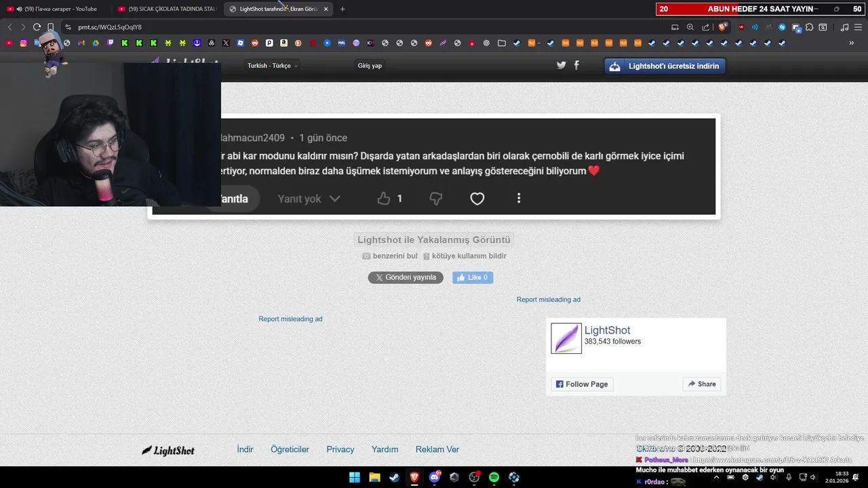Screen dimensions: 868x488
Task: Show more bookmarks with the double chevron
Action: pos(852,43)
